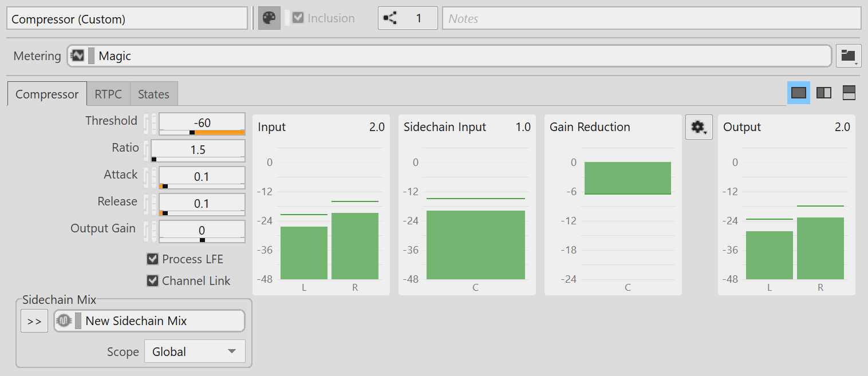This screenshot has height=376, width=868.
Task: Disable the Channel Link checkbox
Action: 152,281
